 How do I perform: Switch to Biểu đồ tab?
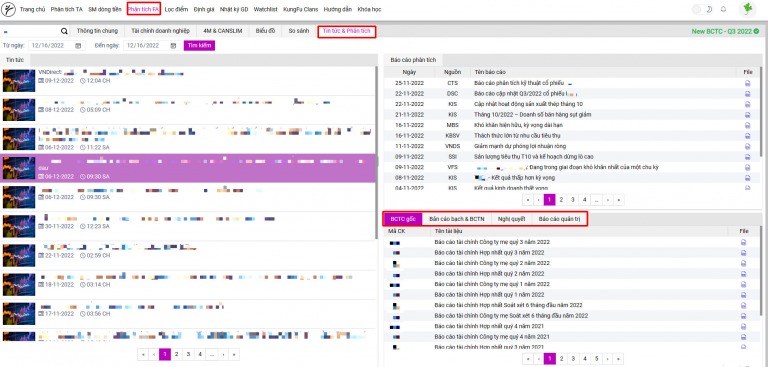pos(265,31)
